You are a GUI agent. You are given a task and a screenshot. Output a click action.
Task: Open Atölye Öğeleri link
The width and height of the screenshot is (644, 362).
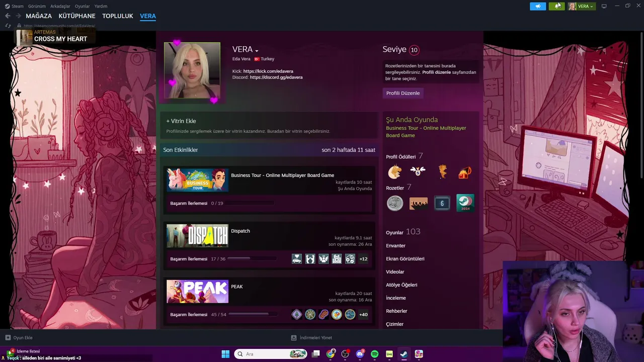pos(401,285)
